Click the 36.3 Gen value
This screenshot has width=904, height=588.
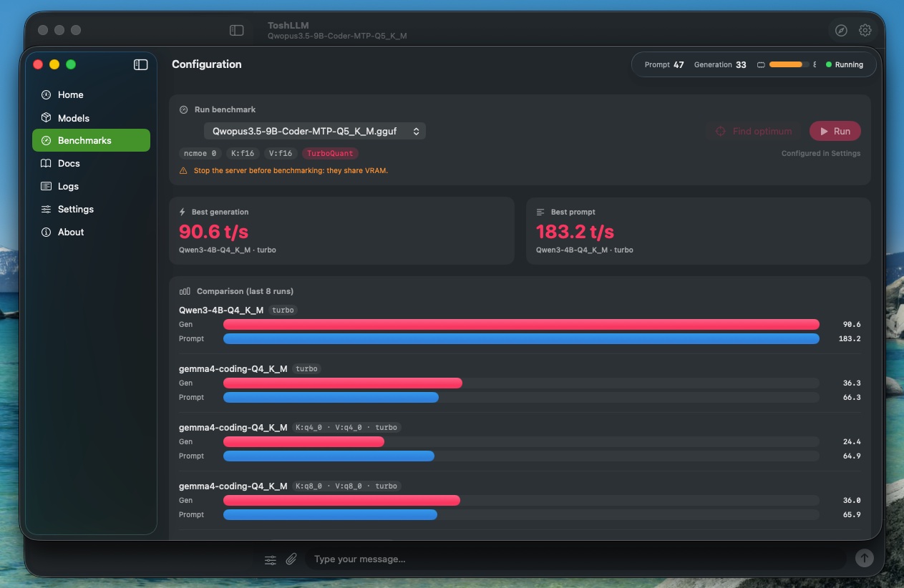852,383
